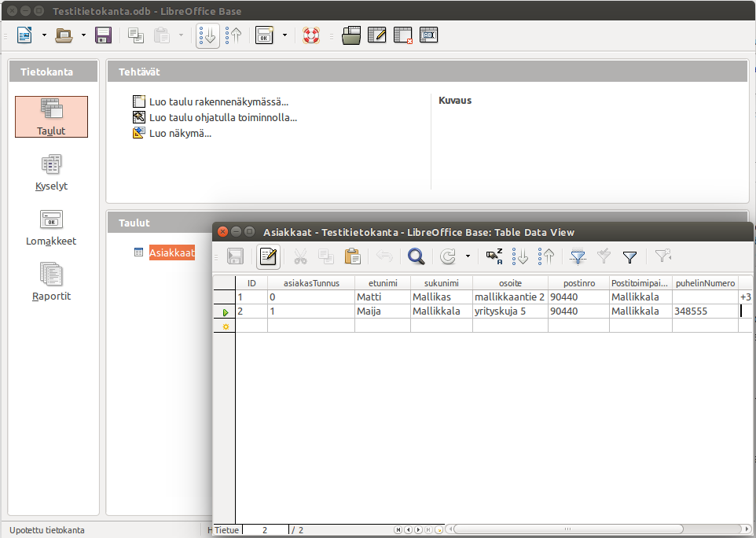The width and height of the screenshot is (756, 538).
Task: Click the Paste icon in table toolbar
Action: tap(353, 256)
